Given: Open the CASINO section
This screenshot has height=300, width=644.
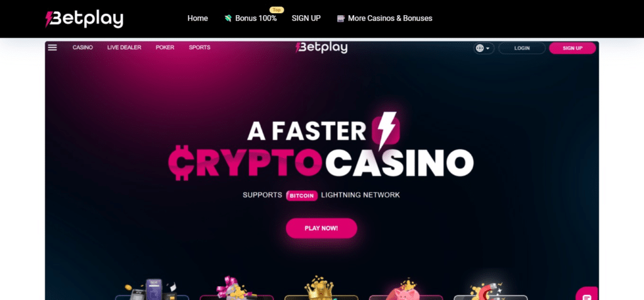Looking at the screenshot, I should [82, 47].
